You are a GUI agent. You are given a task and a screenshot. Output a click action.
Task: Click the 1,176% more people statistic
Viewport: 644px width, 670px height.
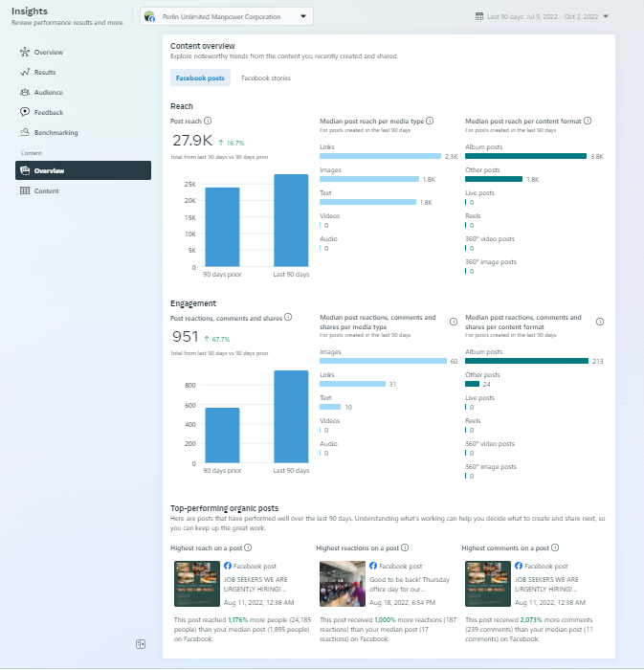238,619
